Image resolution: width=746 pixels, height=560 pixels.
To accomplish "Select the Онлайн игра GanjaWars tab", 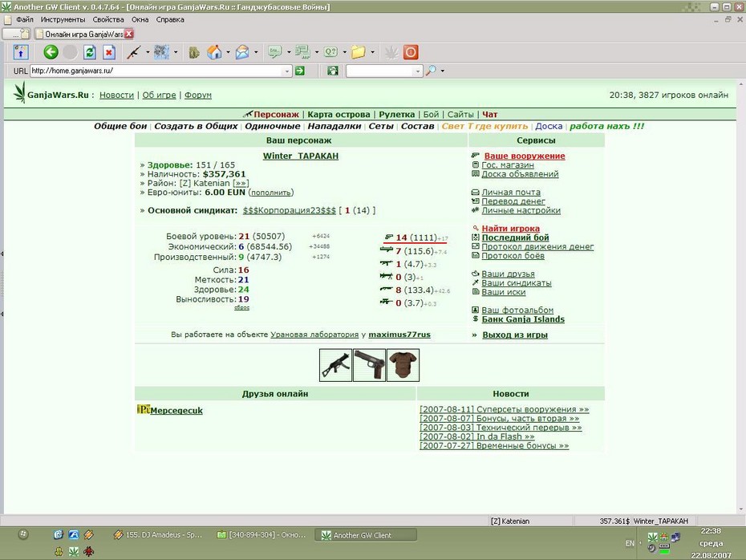I will pos(83,34).
